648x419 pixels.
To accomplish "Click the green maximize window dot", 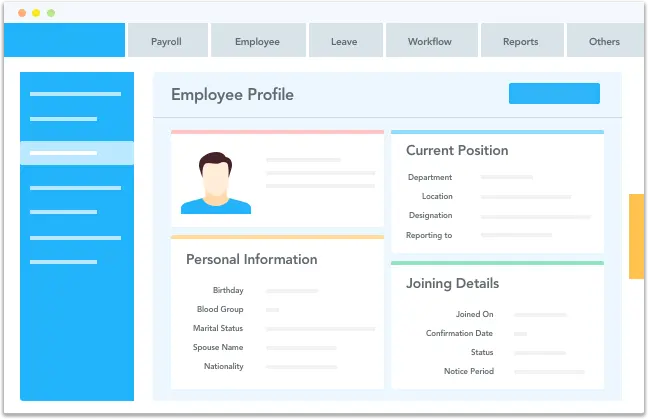I will pyautogui.click(x=51, y=13).
